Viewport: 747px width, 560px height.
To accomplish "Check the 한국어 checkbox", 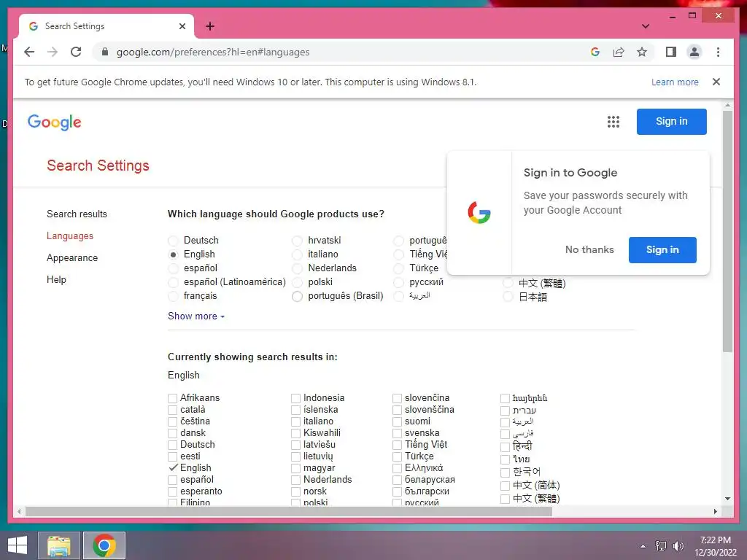I will click(x=505, y=472).
